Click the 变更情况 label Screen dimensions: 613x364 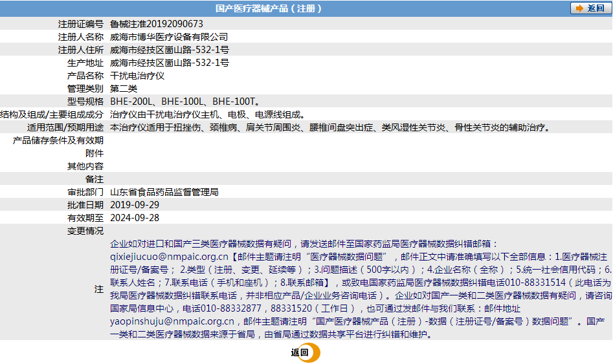(x=85, y=231)
